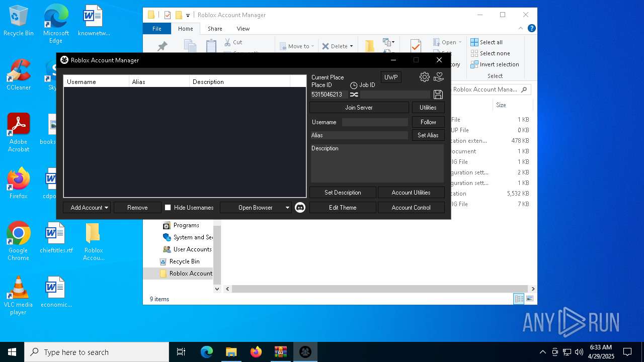
Task: Click the Properties checkmark icon in Explorer
Action: click(416, 46)
